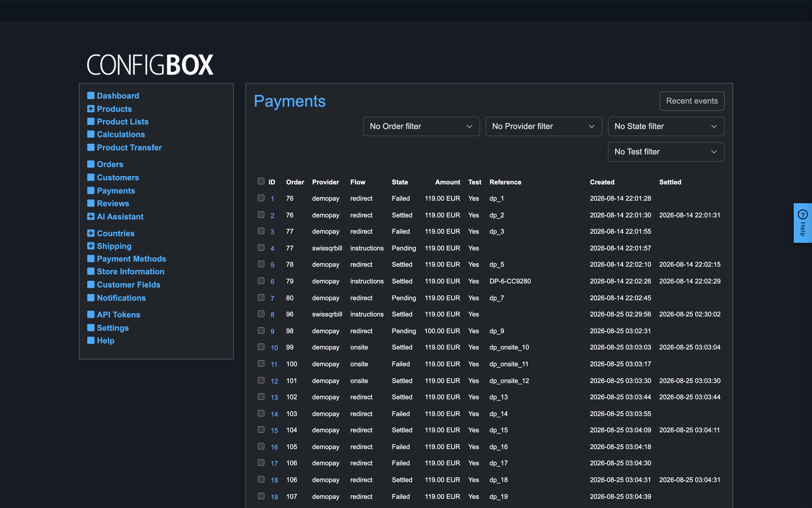Click the icon beside Store Information
This screenshot has height=508, width=812.
click(x=91, y=272)
